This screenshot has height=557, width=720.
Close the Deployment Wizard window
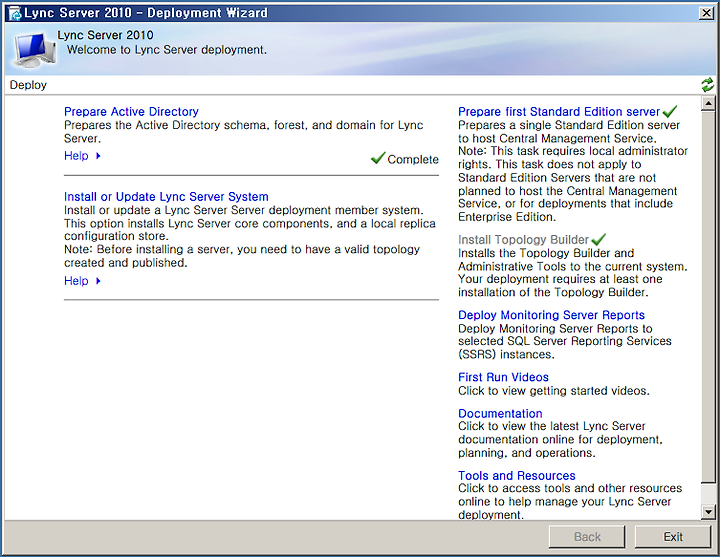[706, 13]
